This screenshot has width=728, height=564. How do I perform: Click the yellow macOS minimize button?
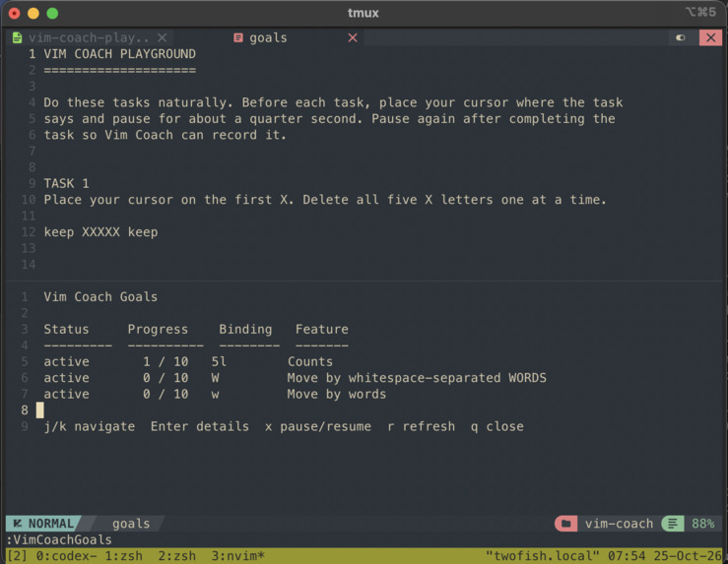point(33,14)
